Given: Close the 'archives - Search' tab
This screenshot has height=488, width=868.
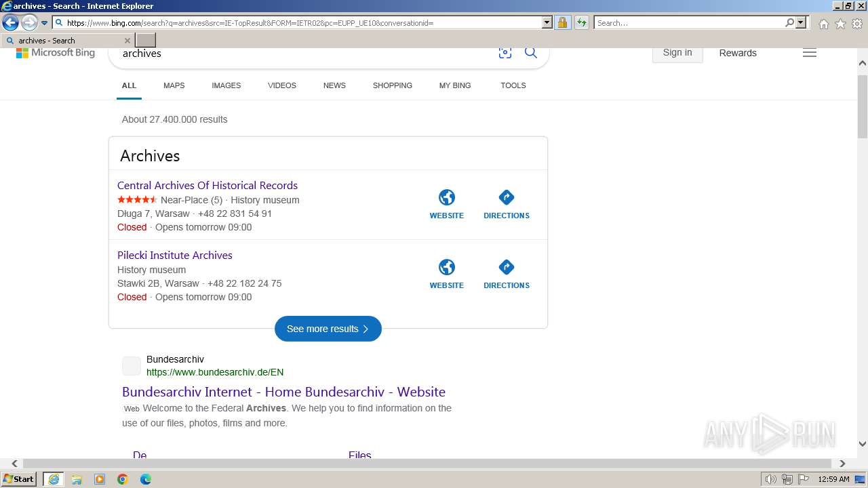Looking at the screenshot, I should [127, 41].
